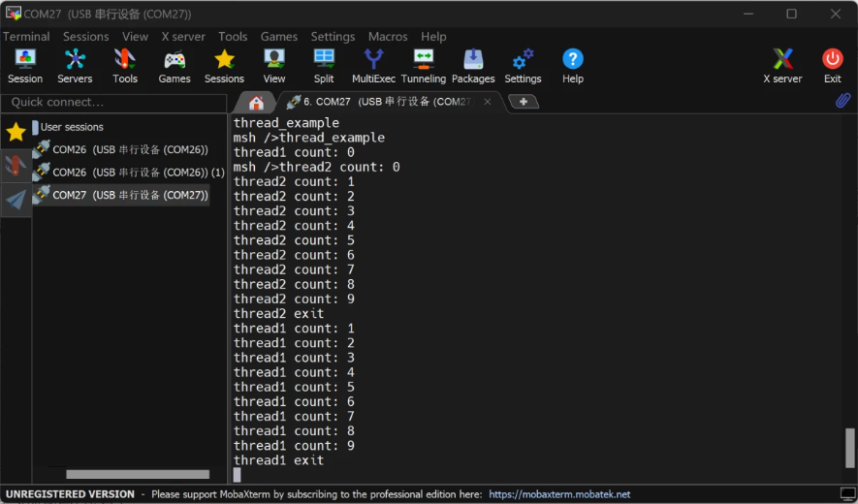Image resolution: width=858 pixels, height=504 pixels.
Task: Open the Tools menu
Action: coord(233,37)
